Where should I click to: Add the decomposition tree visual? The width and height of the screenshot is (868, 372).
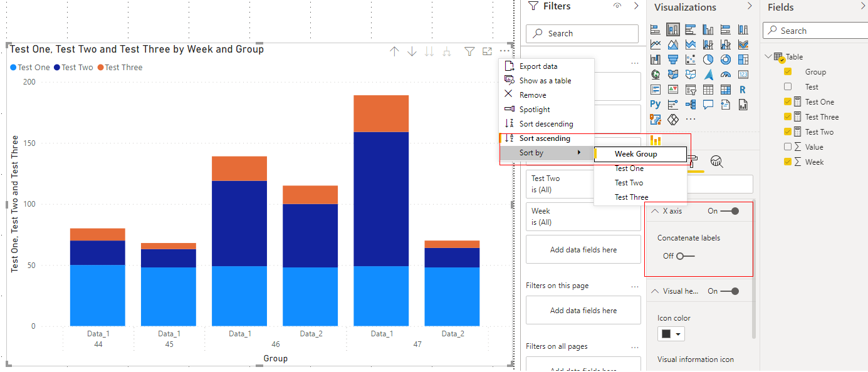tap(691, 105)
